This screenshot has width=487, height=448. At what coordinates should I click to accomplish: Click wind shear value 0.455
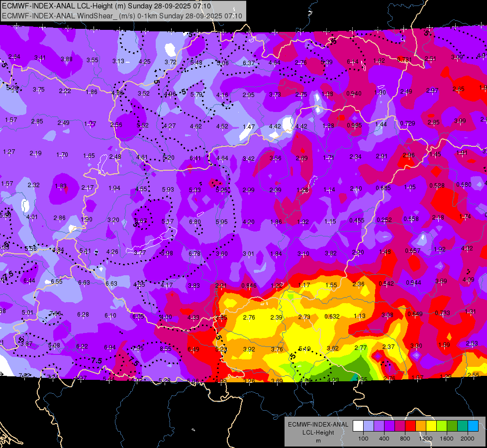[x=357, y=221]
